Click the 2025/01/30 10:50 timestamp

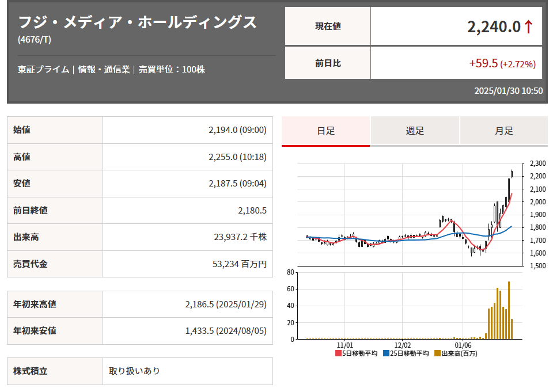coord(508,91)
